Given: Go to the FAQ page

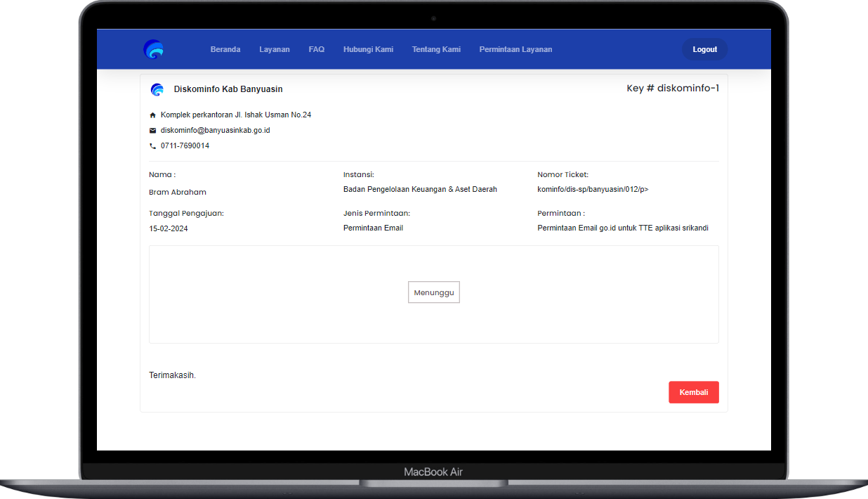Looking at the screenshot, I should (x=317, y=49).
